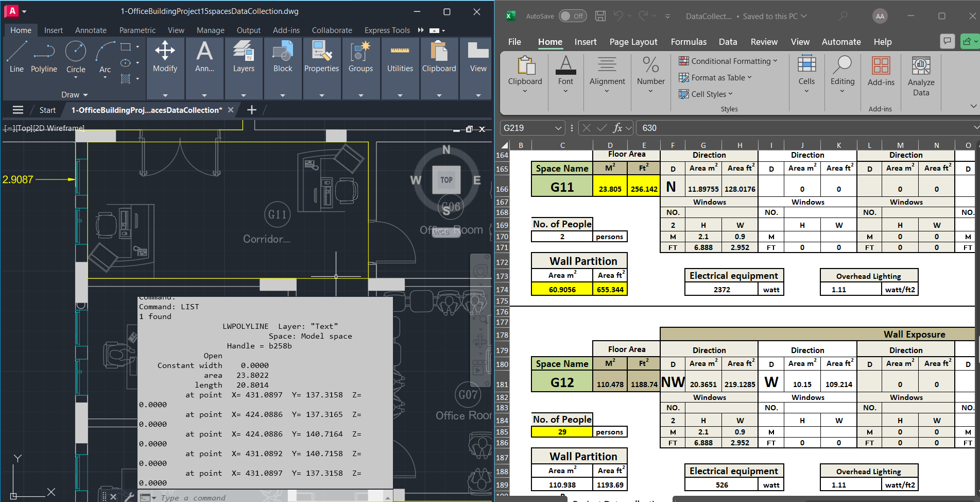Select the Electrical equipment 2372 cell

pos(721,290)
